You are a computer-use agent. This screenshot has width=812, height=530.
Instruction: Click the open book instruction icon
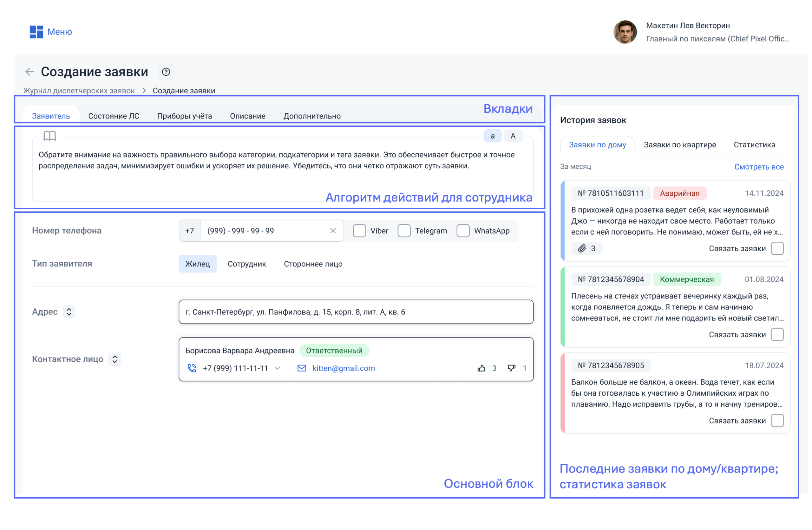50,136
